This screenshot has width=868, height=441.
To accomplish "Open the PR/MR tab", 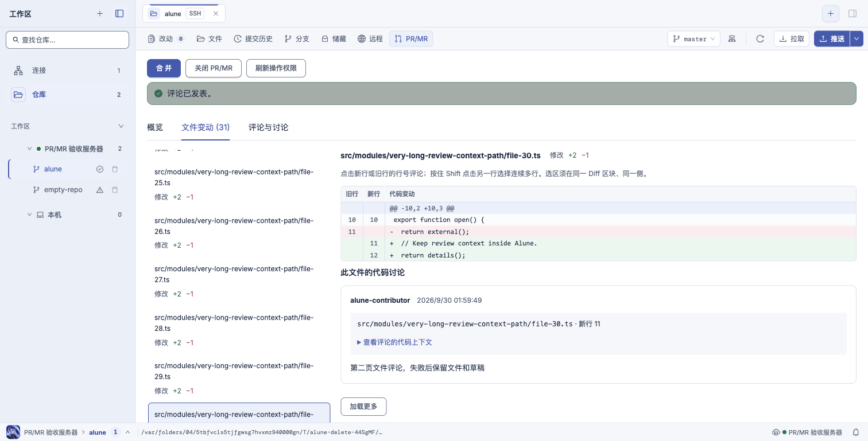I will [411, 39].
